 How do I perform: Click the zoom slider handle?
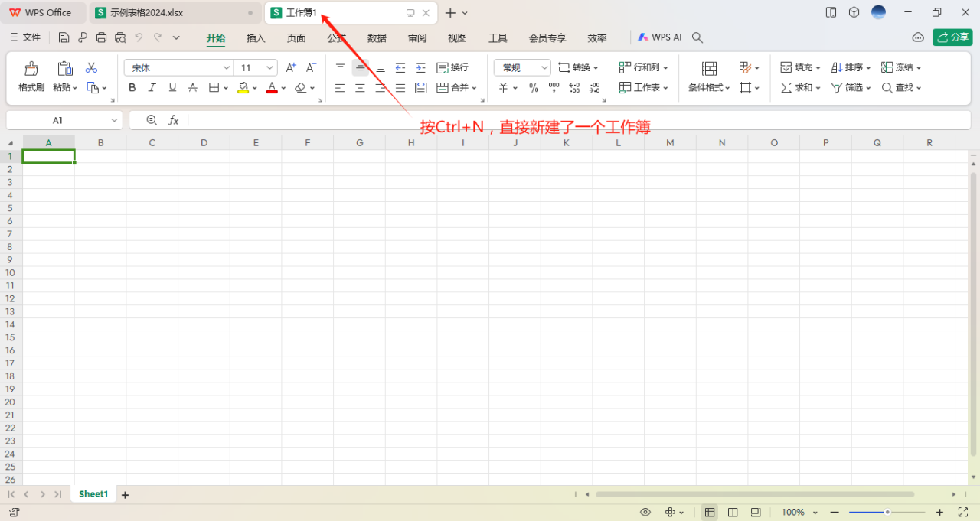coord(887,512)
